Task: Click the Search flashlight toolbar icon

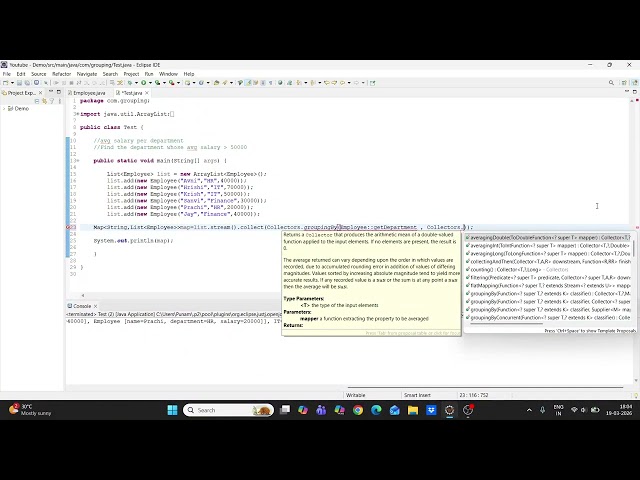Action: [225, 83]
